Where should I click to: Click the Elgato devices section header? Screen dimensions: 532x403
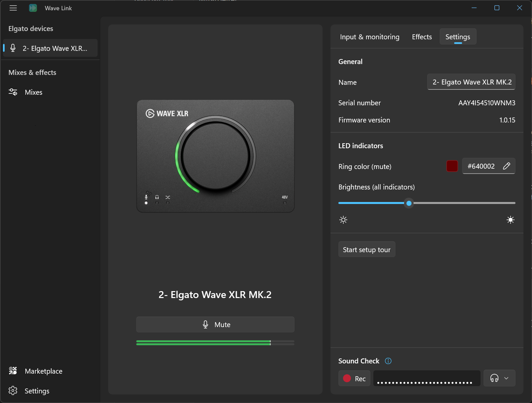pos(31,28)
